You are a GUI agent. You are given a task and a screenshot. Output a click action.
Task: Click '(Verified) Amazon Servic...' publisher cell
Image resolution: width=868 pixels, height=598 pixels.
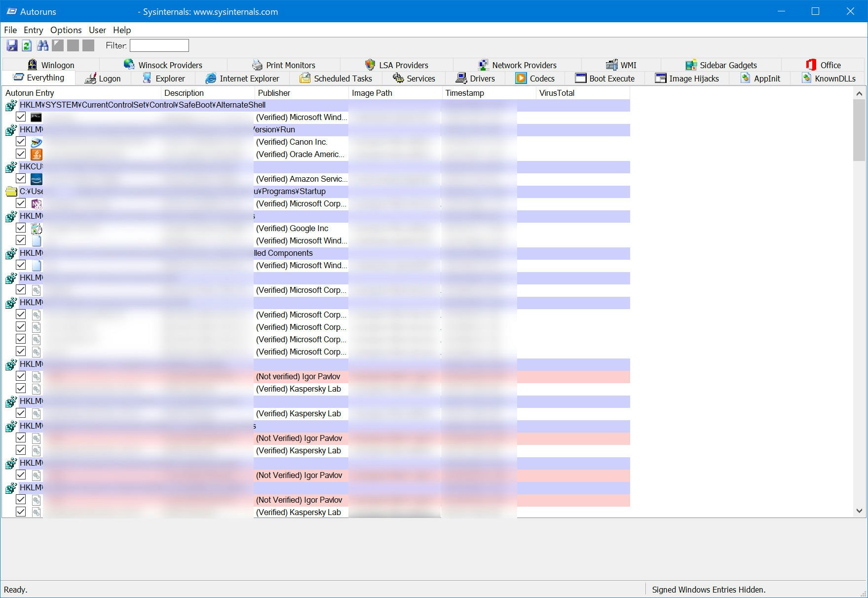[302, 179]
